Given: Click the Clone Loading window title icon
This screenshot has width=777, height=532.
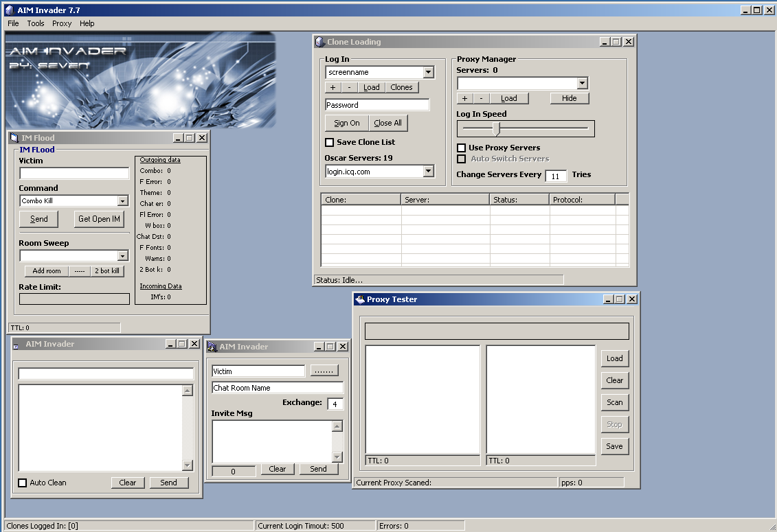Looking at the screenshot, I should [320, 42].
